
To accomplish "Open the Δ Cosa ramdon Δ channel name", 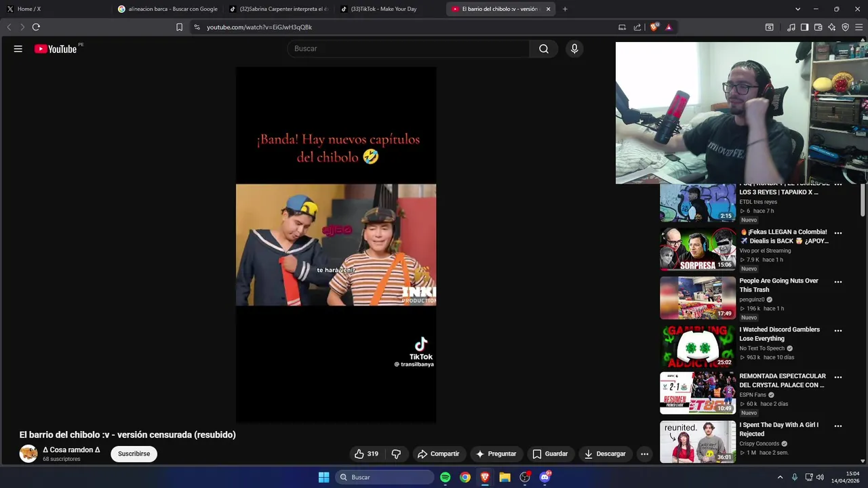I will (x=72, y=450).
